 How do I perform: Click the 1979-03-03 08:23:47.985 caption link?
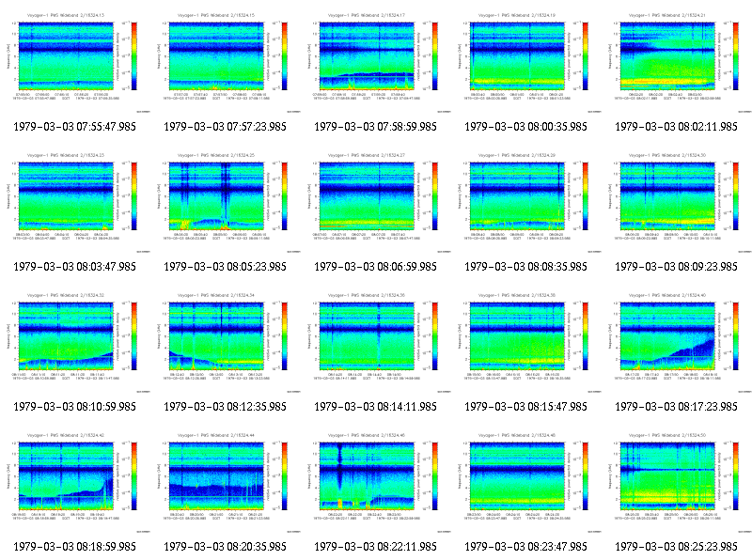click(526, 547)
